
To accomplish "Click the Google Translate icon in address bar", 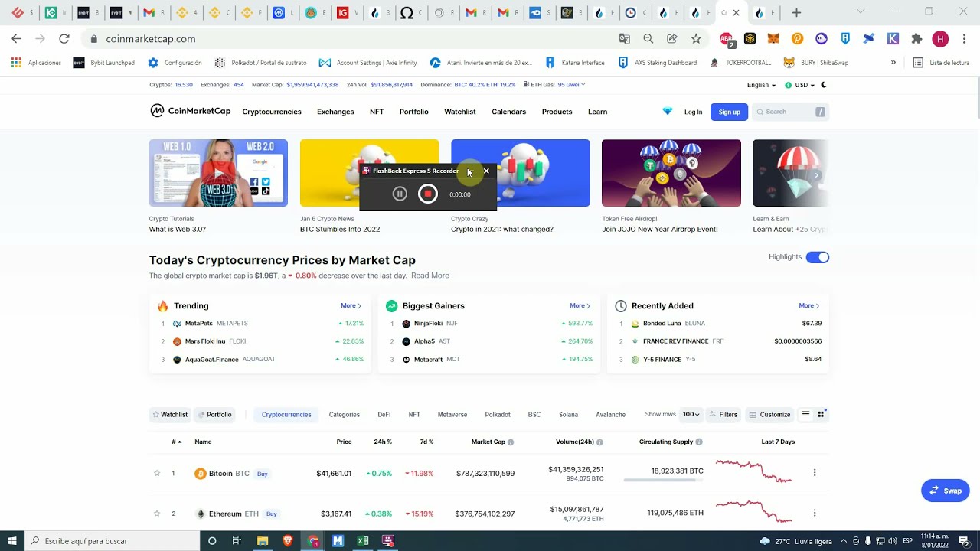I will (x=625, y=38).
